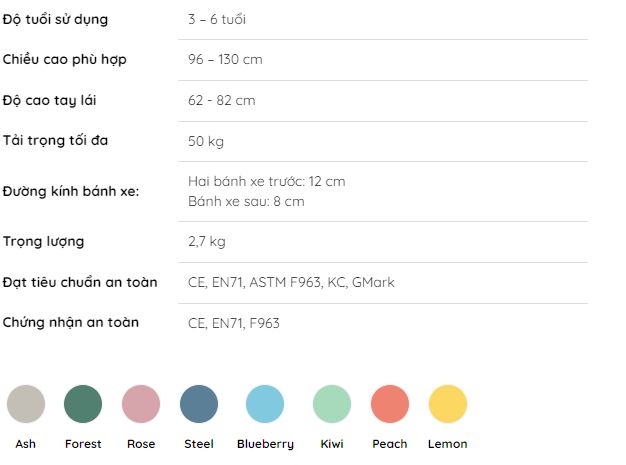
Task: Pick the Rose pink color swatch
Action: (x=141, y=404)
